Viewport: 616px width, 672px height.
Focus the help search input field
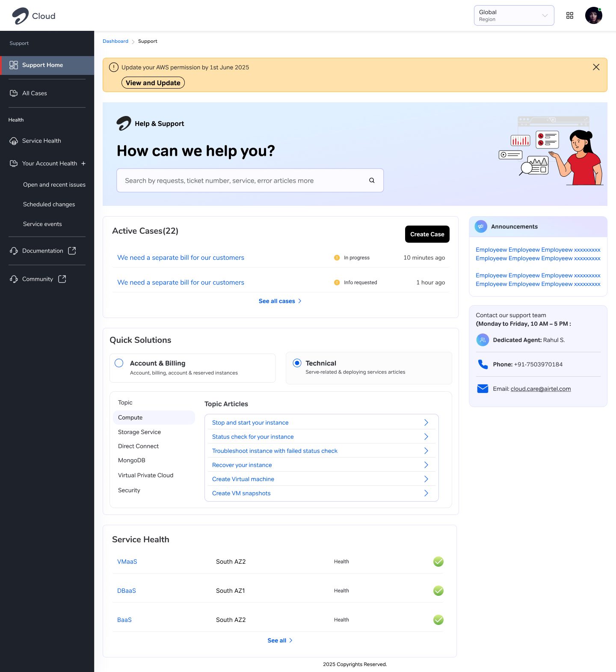pyautogui.click(x=250, y=180)
